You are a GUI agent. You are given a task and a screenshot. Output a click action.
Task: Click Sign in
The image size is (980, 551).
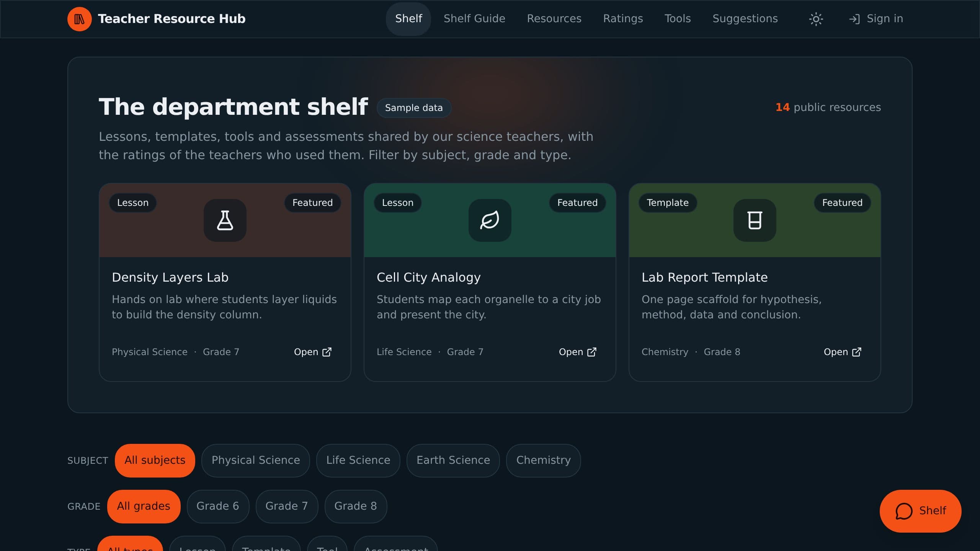coord(875,19)
